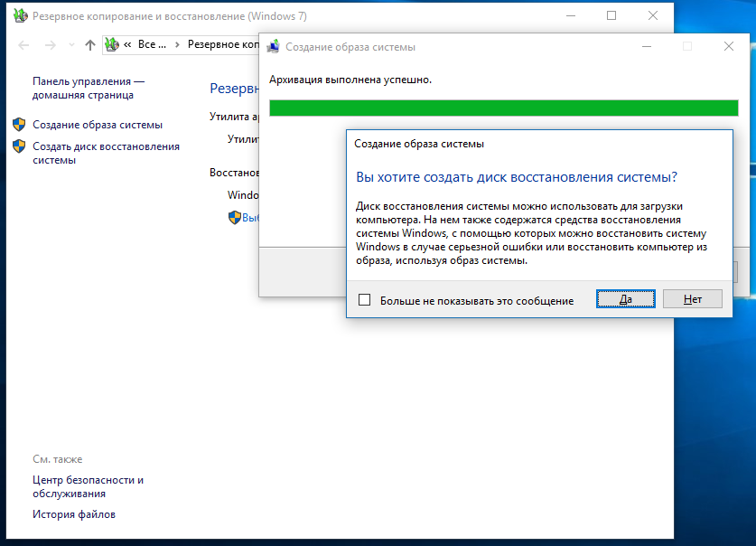This screenshot has width=756, height=546.
Task: Click the Up arrow navigation button
Action: coord(90,45)
